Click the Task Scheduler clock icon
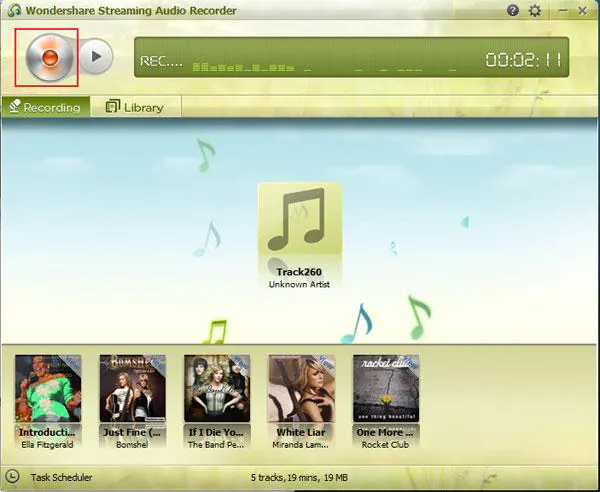The width and height of the screenshot is (600, 492). coord(12,478)
